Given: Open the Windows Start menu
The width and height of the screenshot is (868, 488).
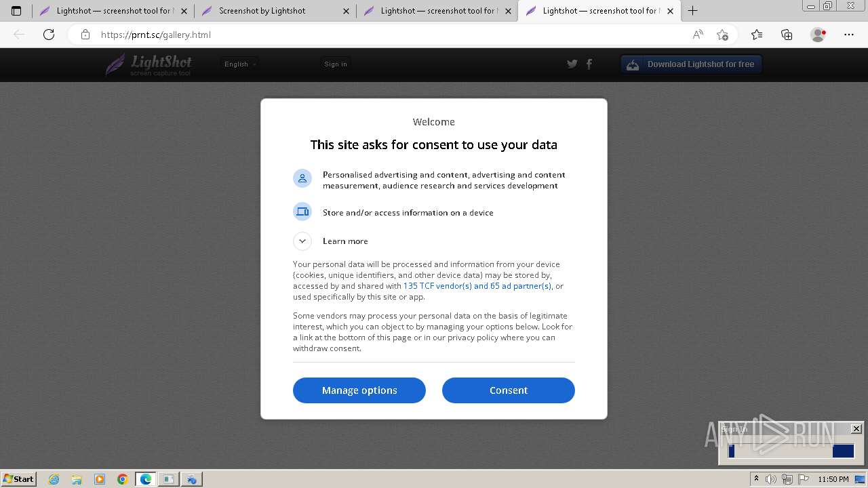Looking at the screenshot, I should pos(19,479).
